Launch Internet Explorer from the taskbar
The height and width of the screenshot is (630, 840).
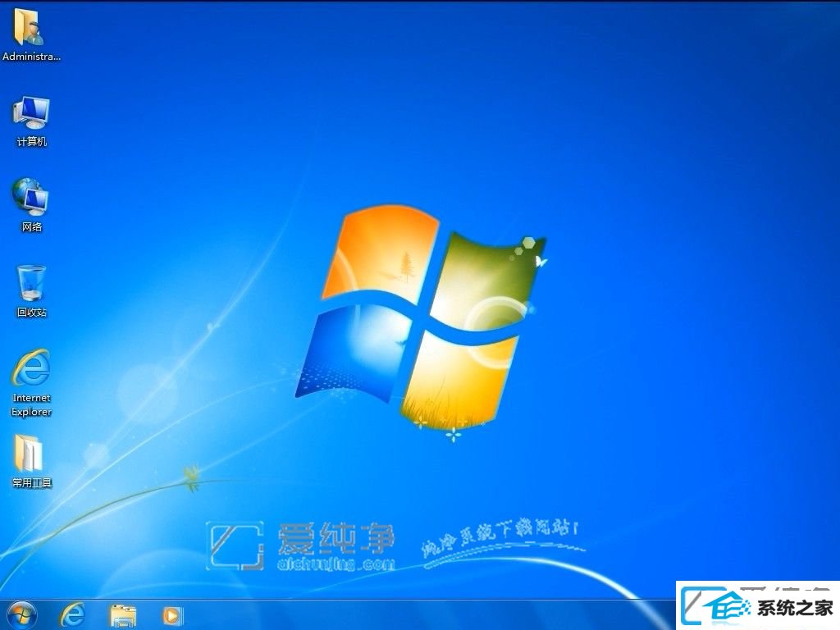point(73,615)
